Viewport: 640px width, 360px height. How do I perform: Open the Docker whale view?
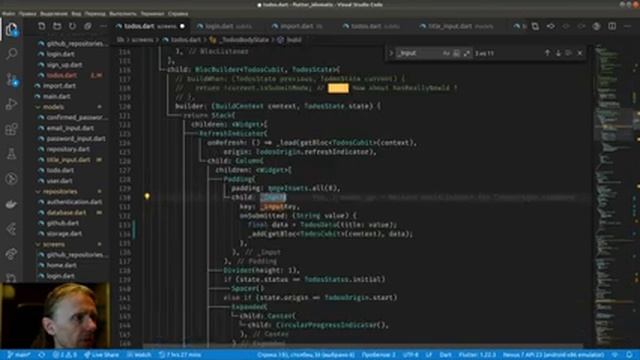click(x=11, y=204)
